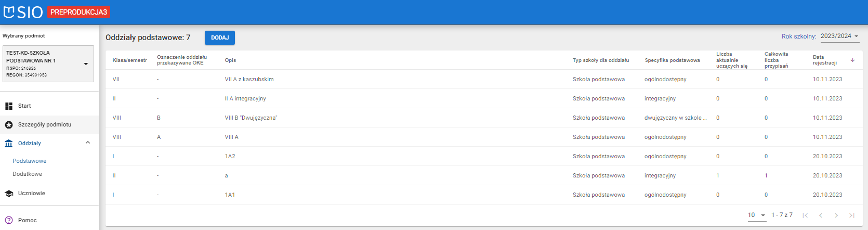
Task: Toggle sort arrow on Data rejestracji
Action: 852,60
